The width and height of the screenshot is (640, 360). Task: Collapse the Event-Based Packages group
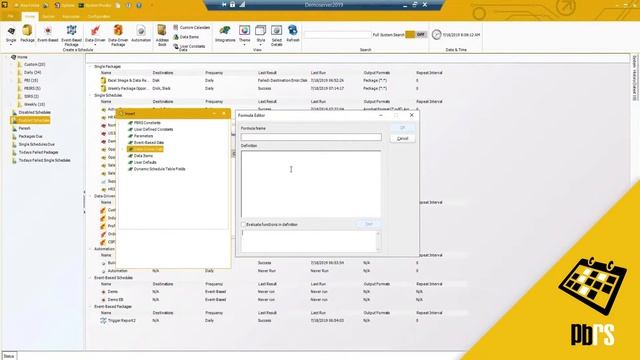91,307
